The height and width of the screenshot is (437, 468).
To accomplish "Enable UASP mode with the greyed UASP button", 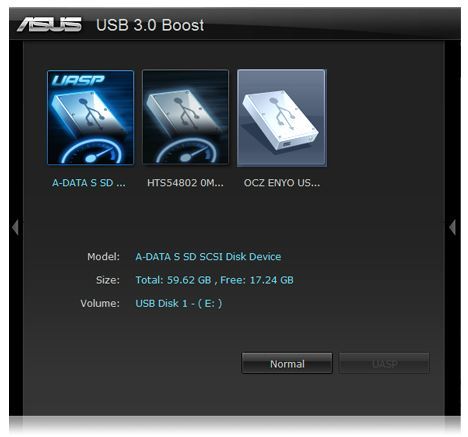I will tap(384, 364).
